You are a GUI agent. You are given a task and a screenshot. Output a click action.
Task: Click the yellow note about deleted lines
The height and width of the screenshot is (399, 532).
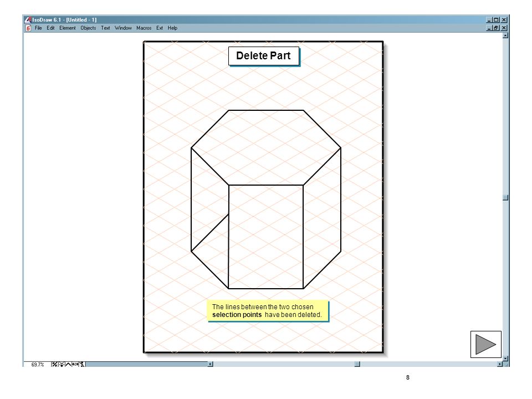(x=268, y=310)
